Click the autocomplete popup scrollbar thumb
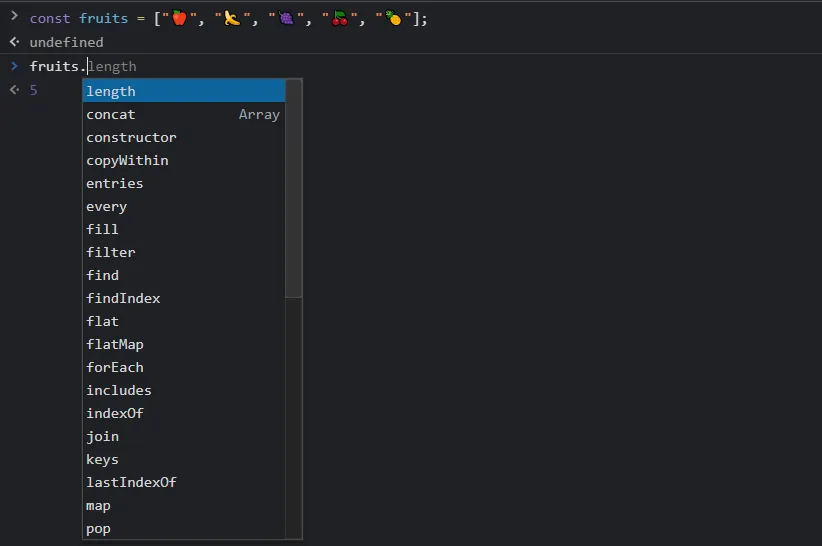This screenshot has height=546, width=822. (294, 189)
